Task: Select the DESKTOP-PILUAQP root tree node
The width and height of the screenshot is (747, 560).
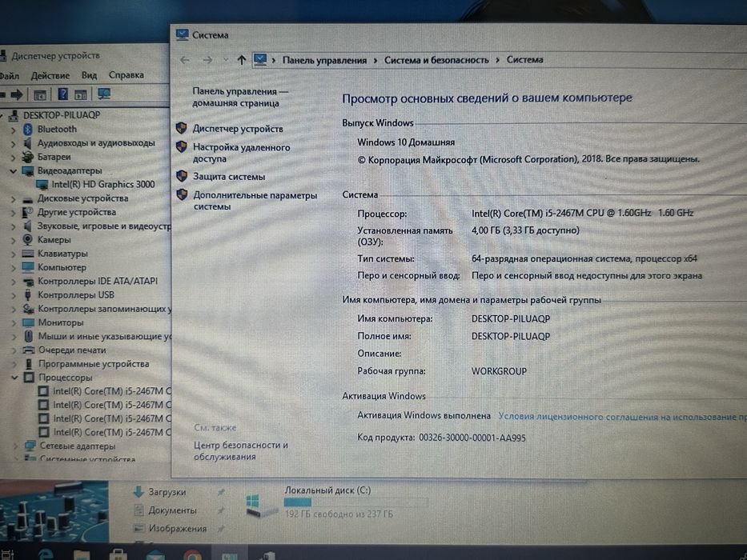Action: point(62,115)
